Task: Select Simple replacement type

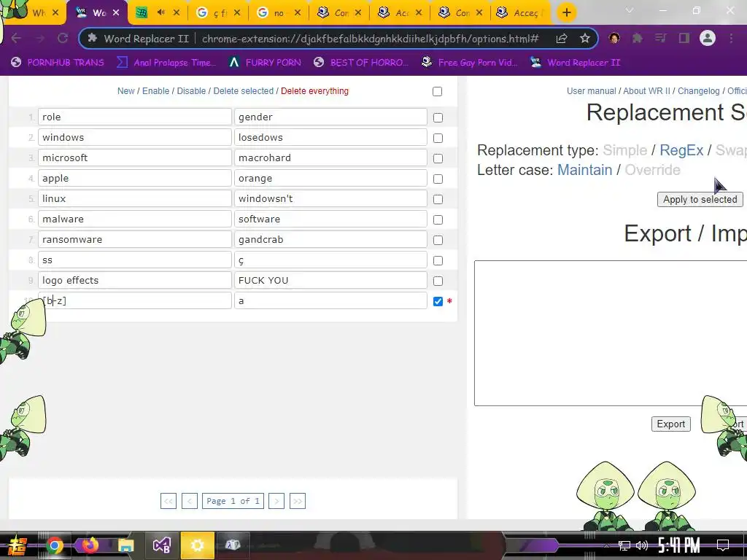Action: tap(624, 150)
